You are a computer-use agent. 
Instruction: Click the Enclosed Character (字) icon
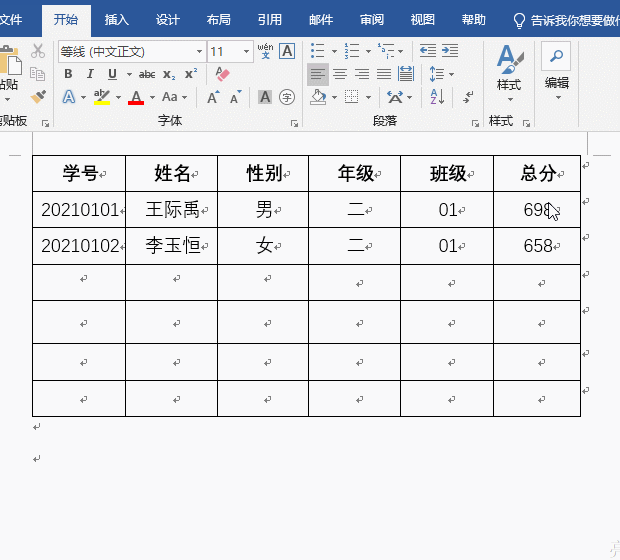pyautogui.click(x=287, y=97)
